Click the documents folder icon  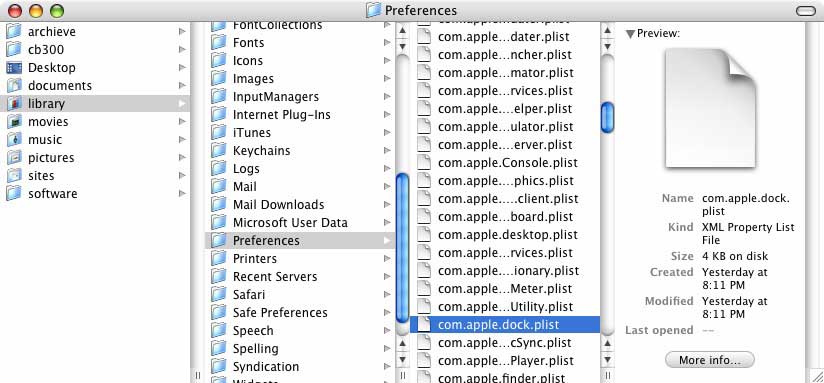click(14, 85)
